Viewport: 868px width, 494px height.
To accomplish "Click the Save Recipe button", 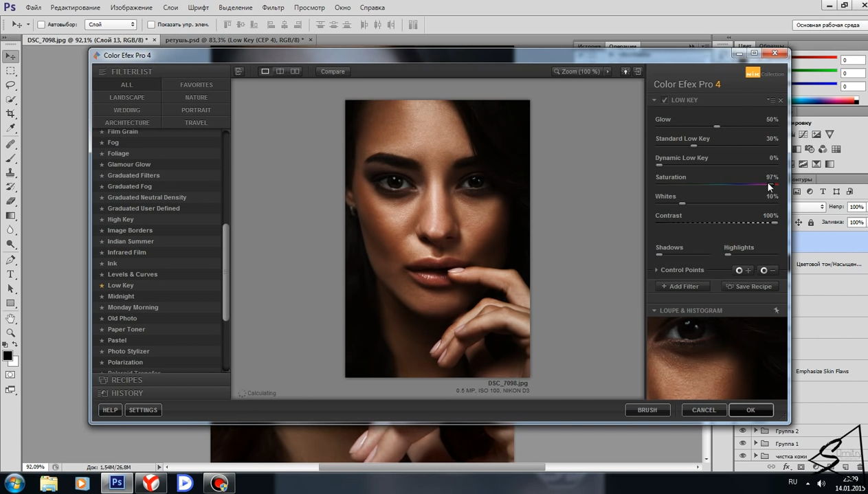I will click(749, 287).
